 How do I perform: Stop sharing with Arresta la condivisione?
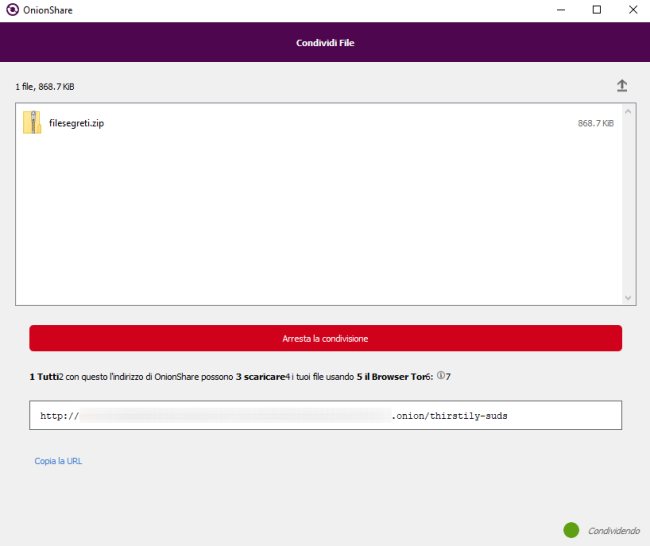(325, 338)
